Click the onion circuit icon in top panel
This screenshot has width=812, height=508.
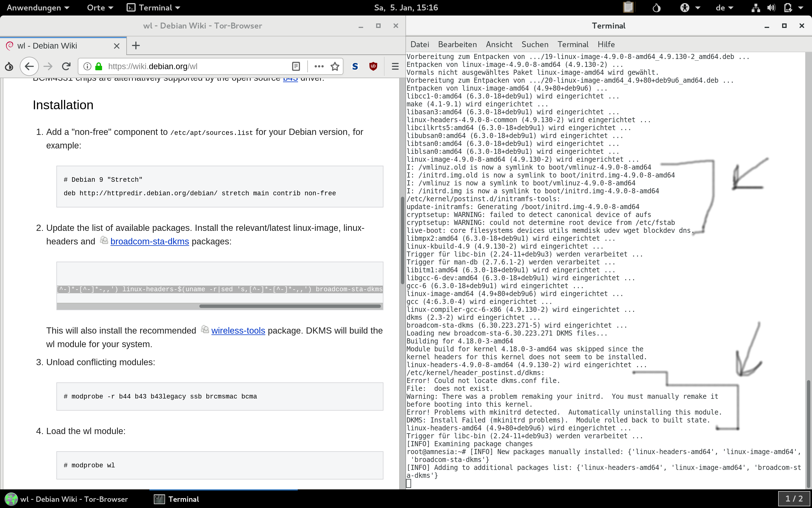pyautogui.click(x=657, y=7)
